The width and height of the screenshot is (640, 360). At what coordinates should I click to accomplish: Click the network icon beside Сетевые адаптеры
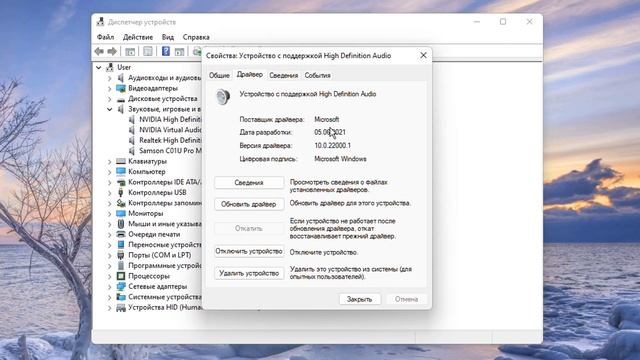(x=121, y=287)
